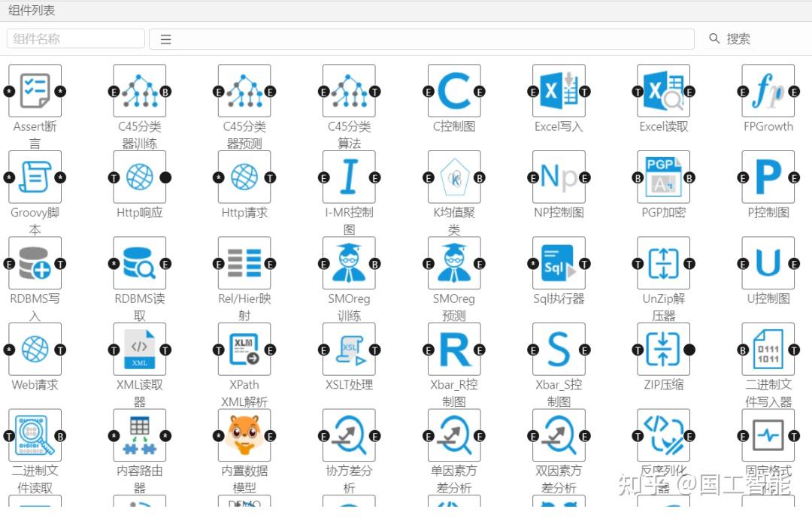The image size is (812, 518).
Task: Select the PGP加密 component icon
Action: [663, 177]
